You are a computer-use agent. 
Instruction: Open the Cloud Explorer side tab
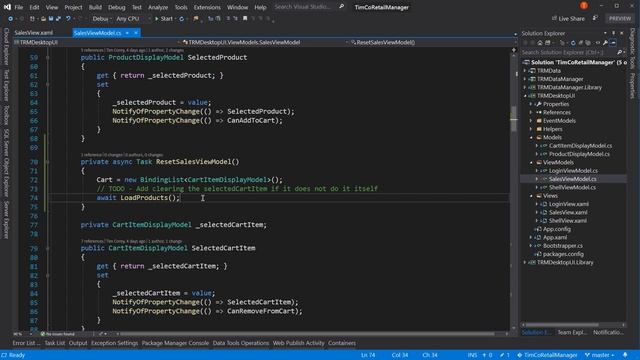(6, 46)
